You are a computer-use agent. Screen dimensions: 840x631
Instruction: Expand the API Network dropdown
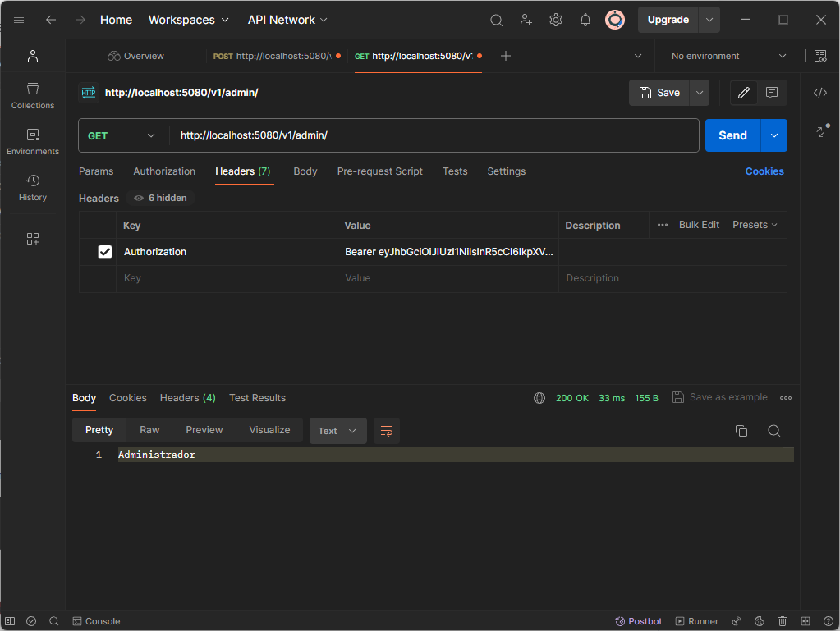[x=287, y=20]
